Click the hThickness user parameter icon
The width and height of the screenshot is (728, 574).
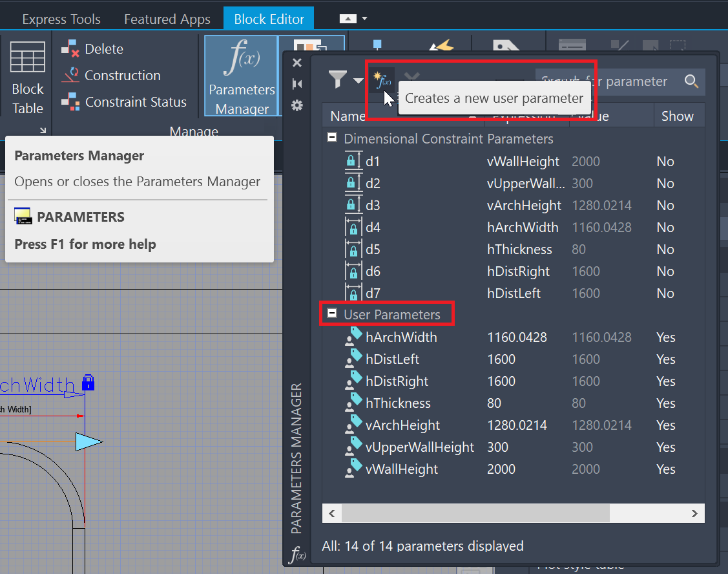point(353,403)
